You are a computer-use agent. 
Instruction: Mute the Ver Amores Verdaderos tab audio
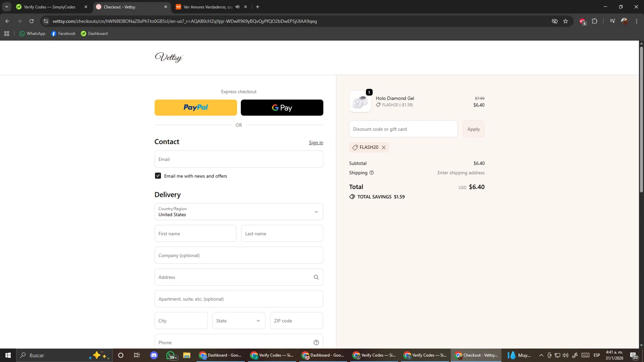237,7
